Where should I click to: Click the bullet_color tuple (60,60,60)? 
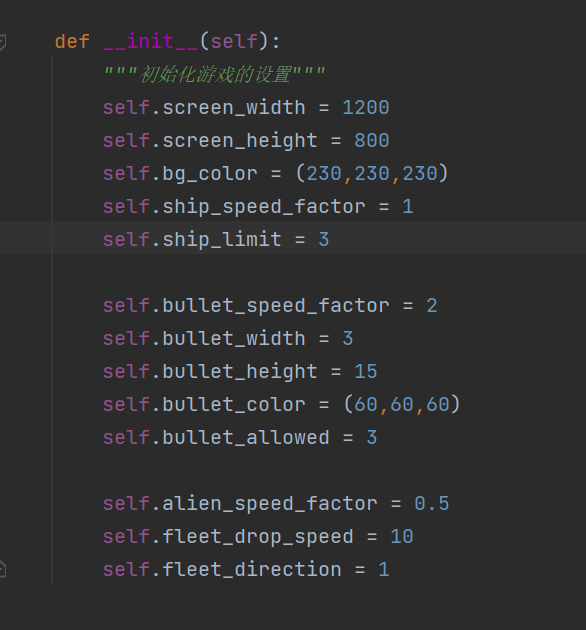click(402, 404)
